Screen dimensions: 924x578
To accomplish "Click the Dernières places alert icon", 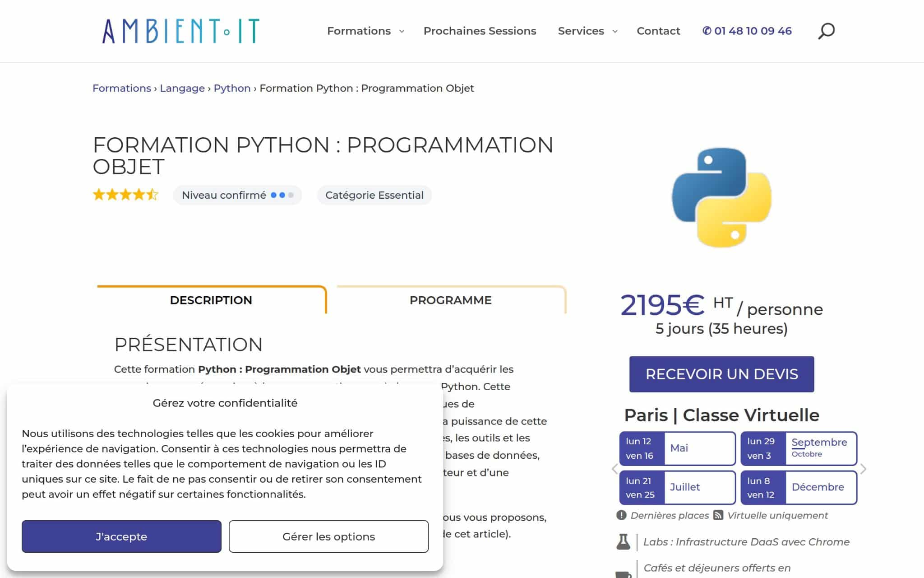I will pyautogui.click(x=621, y=515).
